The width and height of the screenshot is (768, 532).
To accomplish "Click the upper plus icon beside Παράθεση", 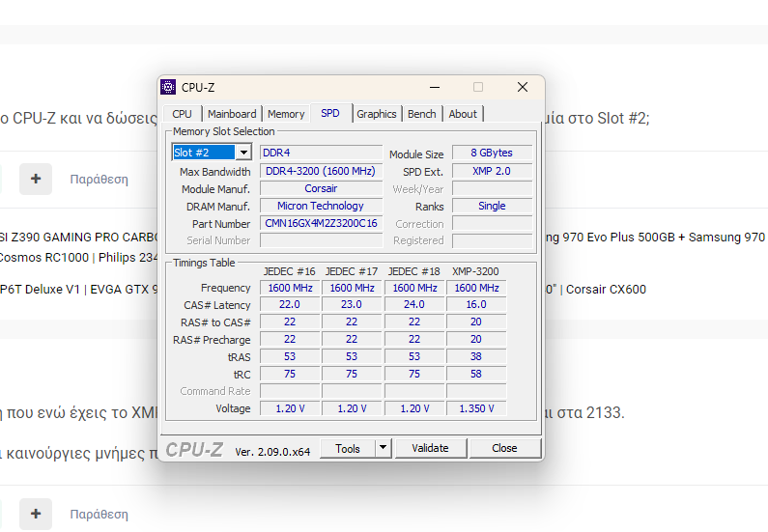I will [36, 180].
